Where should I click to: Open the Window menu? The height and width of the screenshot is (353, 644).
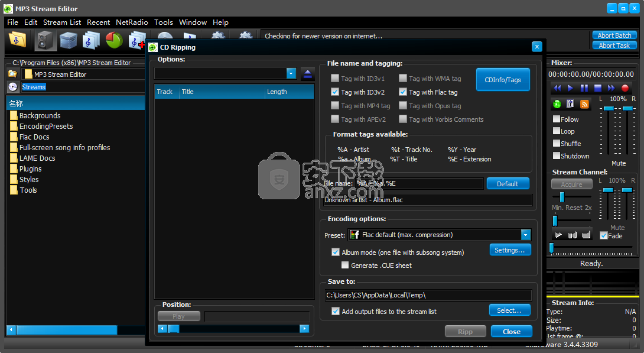point(193,22)
